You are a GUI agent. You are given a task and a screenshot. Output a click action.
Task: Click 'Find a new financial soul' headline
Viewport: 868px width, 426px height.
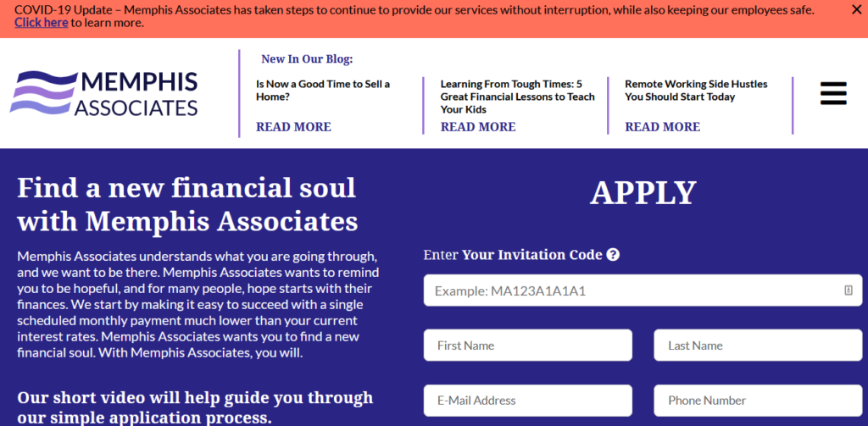tap(187, 205)
